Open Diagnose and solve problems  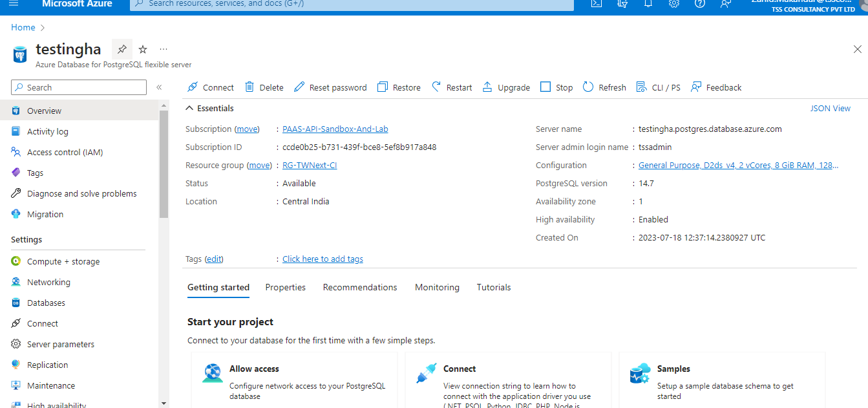pyautogui.click(x=79, y=194)
